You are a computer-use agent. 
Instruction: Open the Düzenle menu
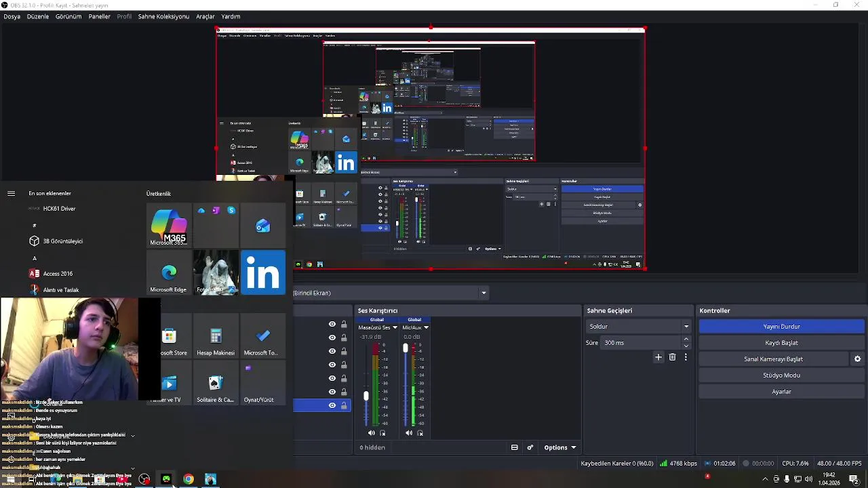38,16
